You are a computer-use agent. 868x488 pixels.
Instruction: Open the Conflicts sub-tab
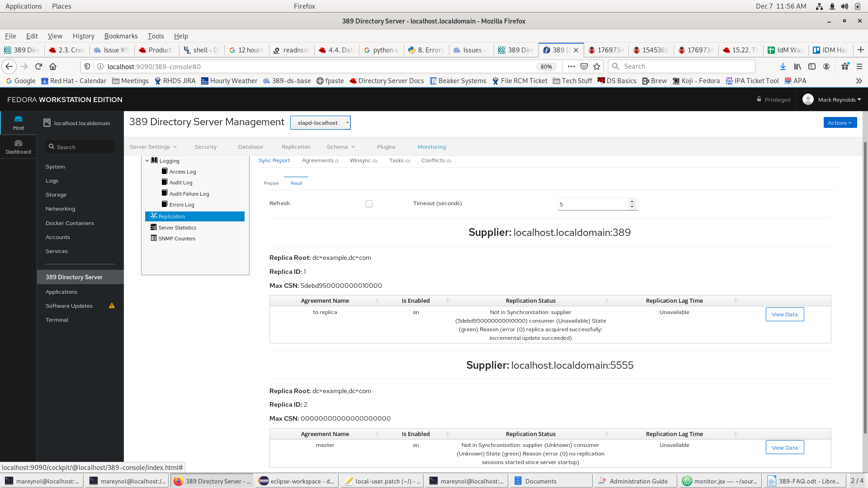coord(436,160)
